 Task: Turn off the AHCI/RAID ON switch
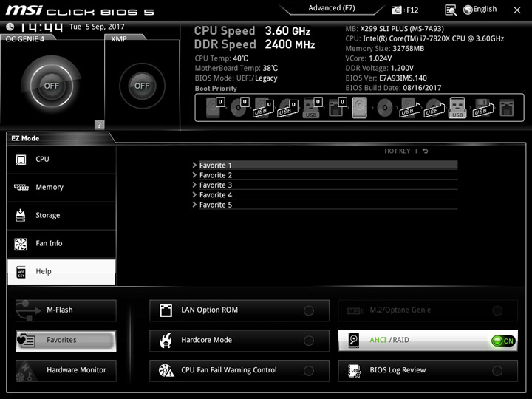503,341
